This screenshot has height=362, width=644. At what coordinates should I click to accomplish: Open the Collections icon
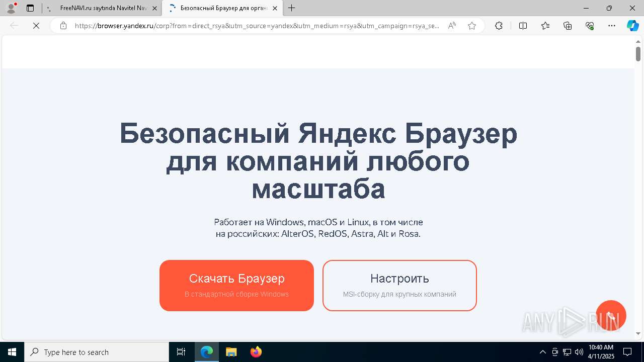(568, 26)
